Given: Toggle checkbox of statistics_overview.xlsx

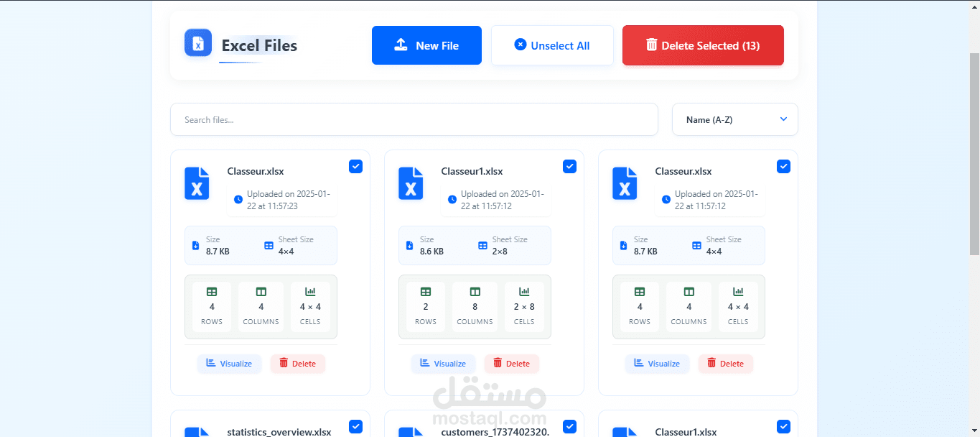Looking at the screenshot, I should 355,426.
